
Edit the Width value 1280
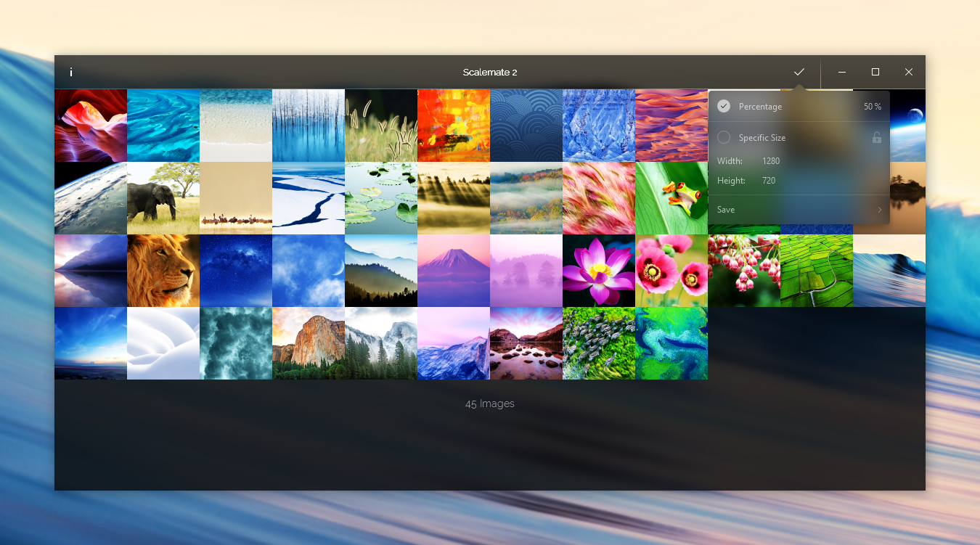tap(771, 161)
